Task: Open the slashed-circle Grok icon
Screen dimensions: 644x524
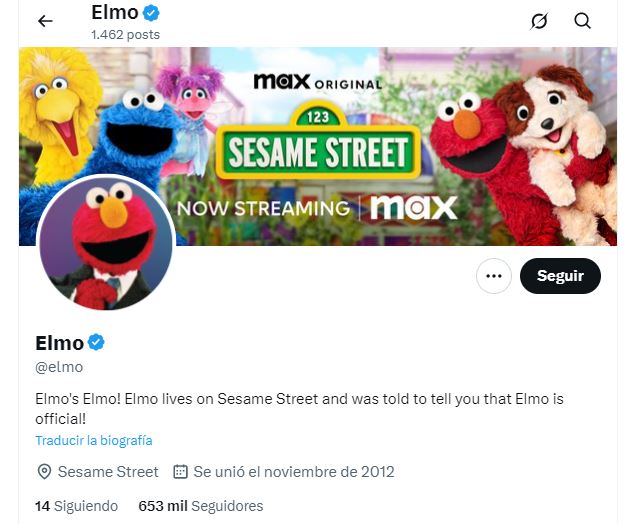Action: (539, 21)
